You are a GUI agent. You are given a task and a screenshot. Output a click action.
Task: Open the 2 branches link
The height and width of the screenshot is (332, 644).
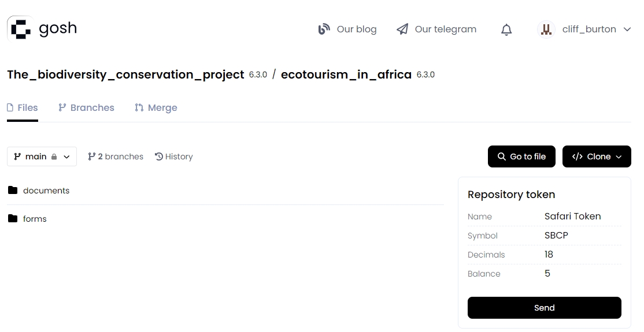click(116, 156)
